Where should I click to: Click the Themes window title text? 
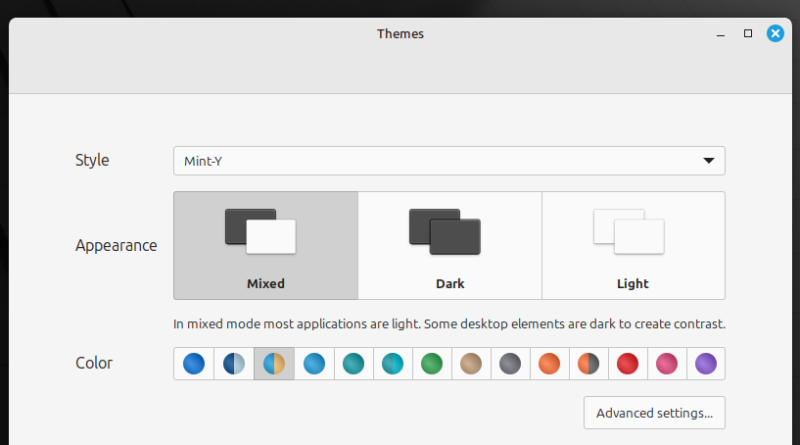(x=401, y=34)
